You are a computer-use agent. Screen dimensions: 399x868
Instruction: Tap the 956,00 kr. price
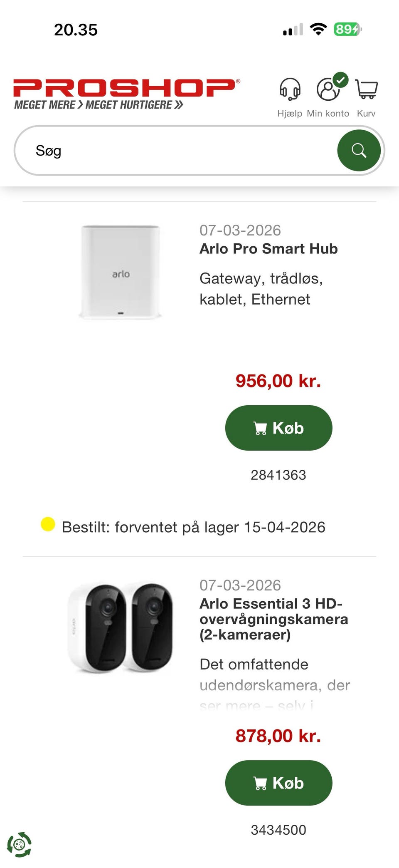(x=278, y=381)
